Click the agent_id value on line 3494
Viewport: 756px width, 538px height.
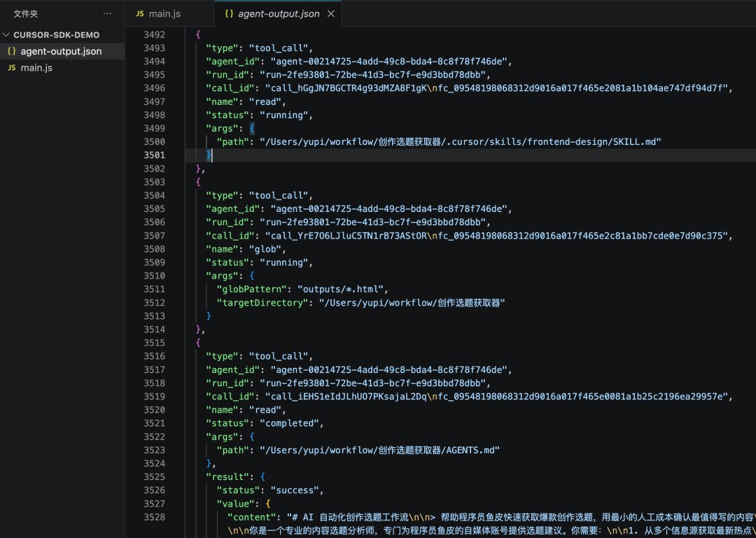(x=388, y=62)
